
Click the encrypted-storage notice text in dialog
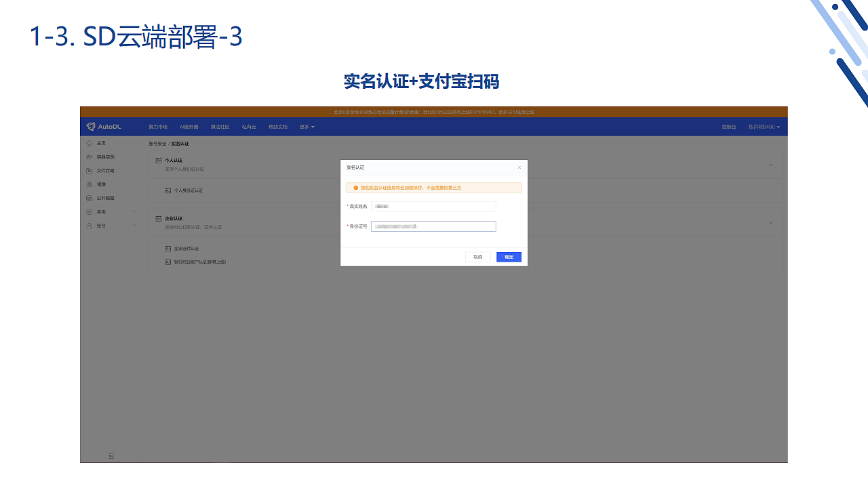(411, 188)
